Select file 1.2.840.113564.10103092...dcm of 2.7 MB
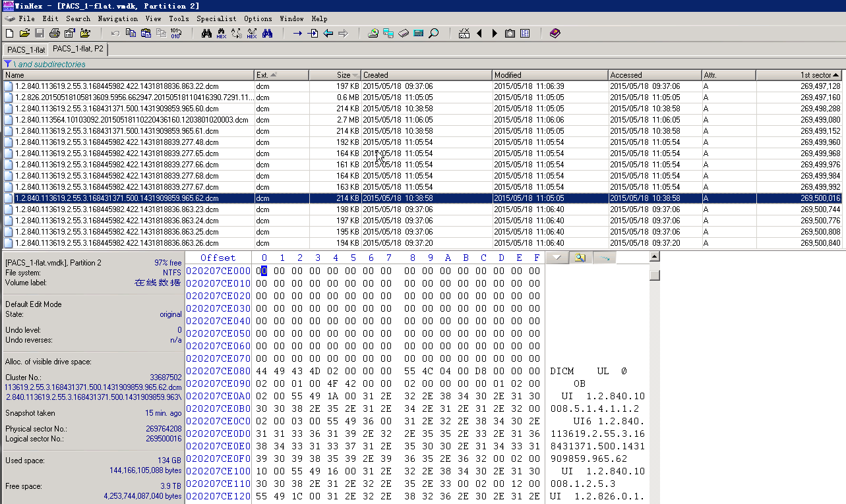This screenshot has height=504, width=846. [x=422, y=120]
